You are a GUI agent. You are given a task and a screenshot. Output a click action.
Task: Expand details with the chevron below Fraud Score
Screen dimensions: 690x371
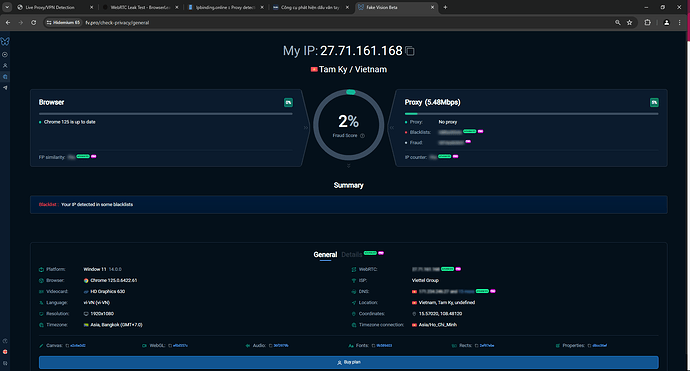click(x=349, y=166)
